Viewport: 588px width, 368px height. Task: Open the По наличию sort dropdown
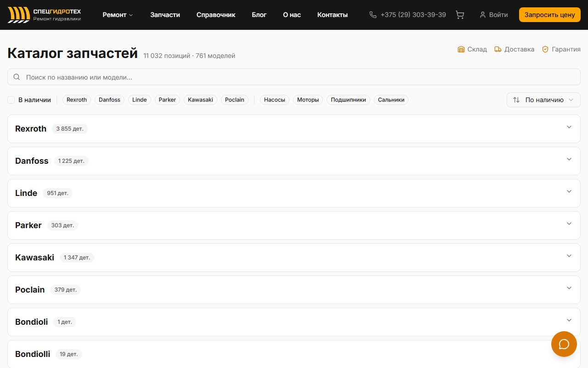543,100
